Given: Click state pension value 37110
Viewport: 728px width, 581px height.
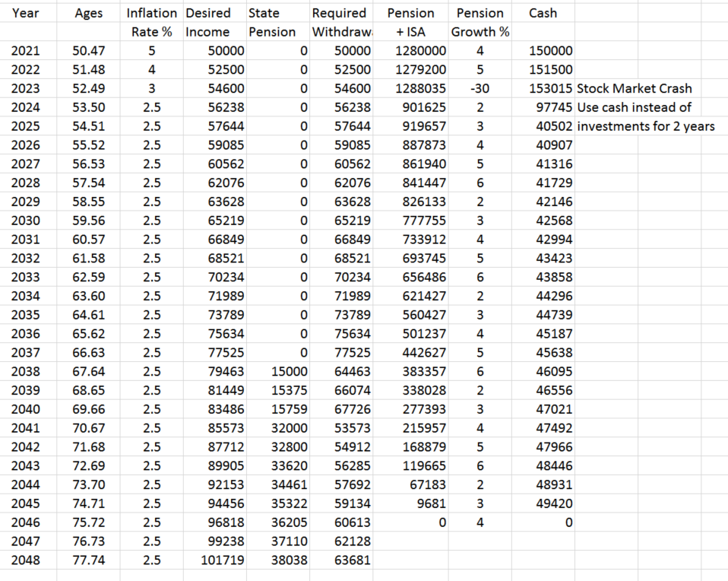Looking at the screenshot, I should [277, 541].
